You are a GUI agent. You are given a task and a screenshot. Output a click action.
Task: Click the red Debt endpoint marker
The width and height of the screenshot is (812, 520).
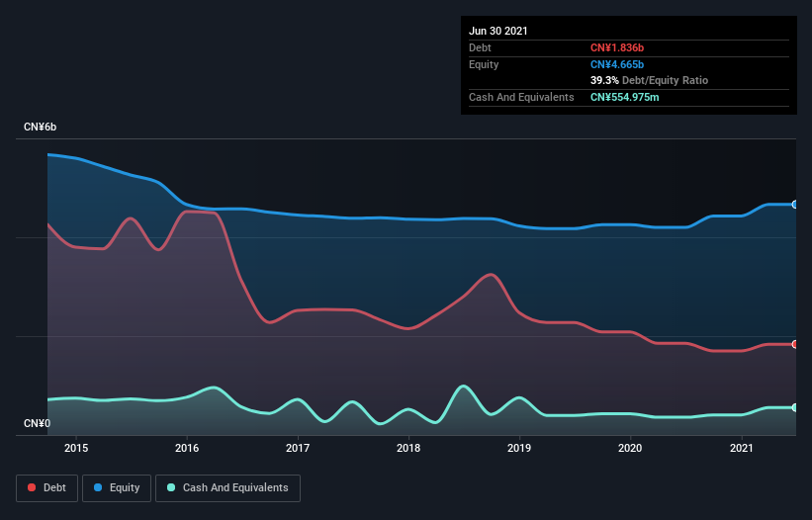click(x=795, y=344)
